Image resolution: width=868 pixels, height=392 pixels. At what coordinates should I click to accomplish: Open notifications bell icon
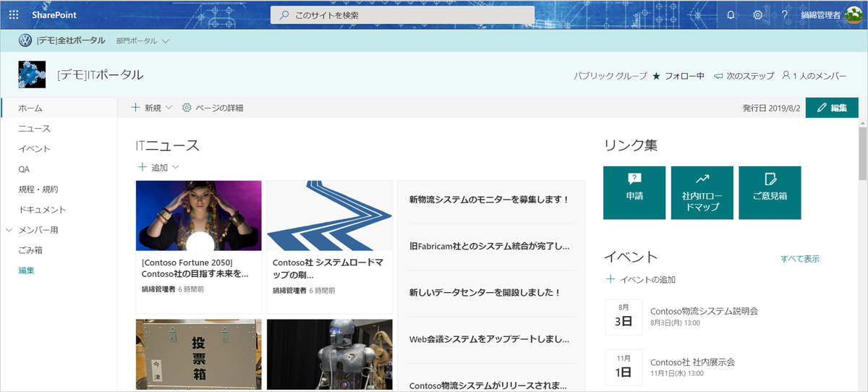(x=731, y=14)
